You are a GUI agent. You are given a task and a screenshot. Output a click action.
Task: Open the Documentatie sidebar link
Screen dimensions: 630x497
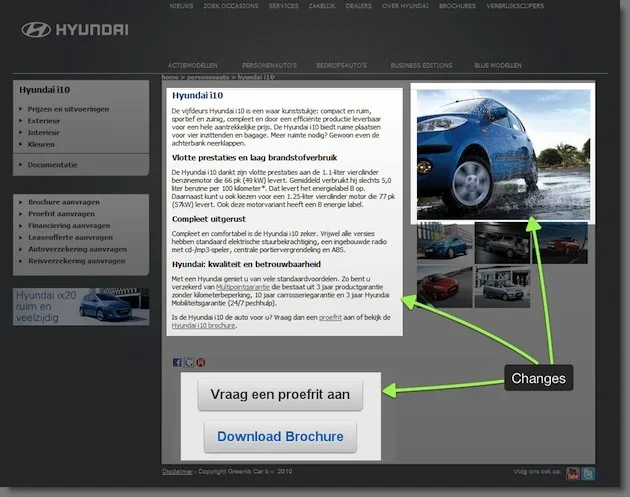(52, 165)
